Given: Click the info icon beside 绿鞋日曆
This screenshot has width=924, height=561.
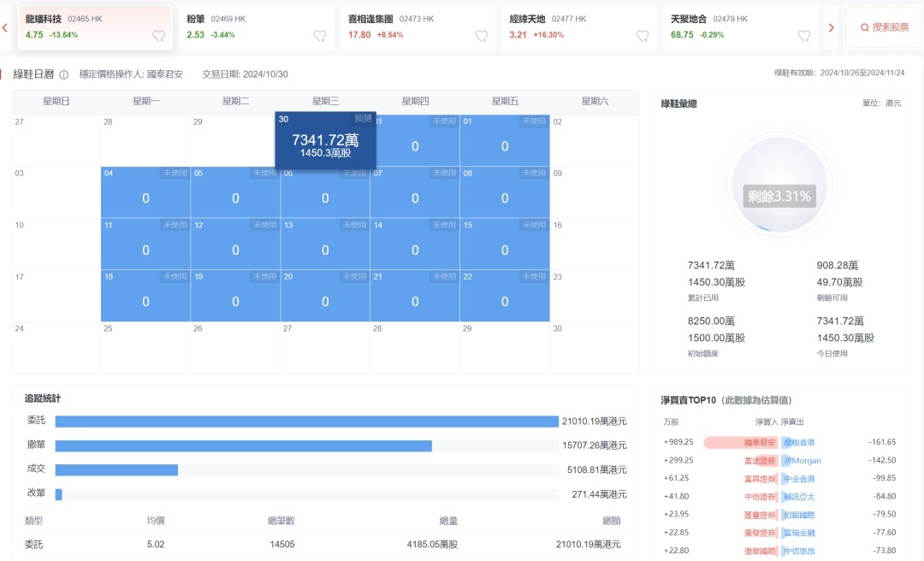Looking at the screenshot, I should (x=64, y=74).
